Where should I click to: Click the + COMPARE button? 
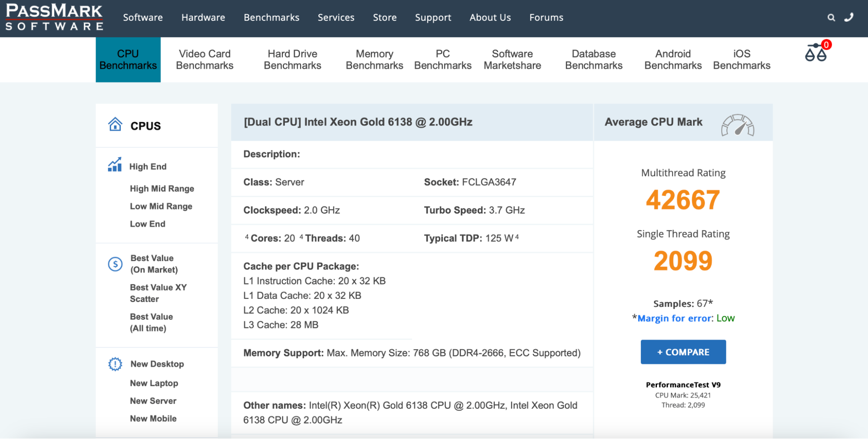[x=683, y=352]
